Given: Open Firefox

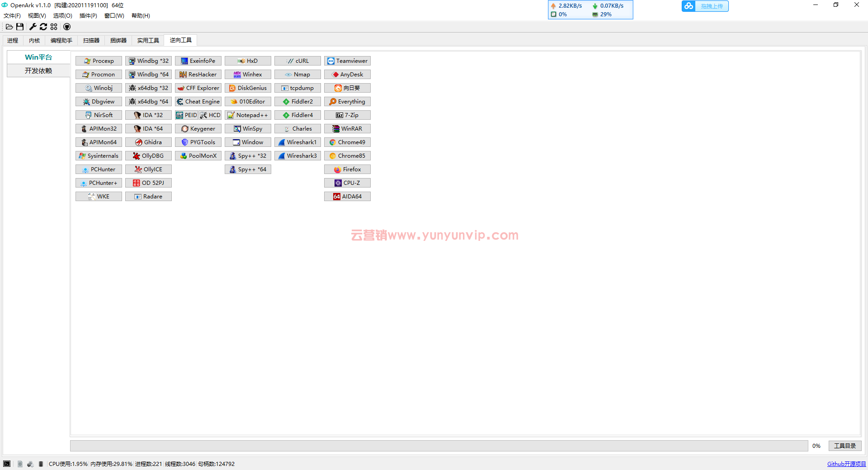Looking at the screenshot, I should (347, 169).
